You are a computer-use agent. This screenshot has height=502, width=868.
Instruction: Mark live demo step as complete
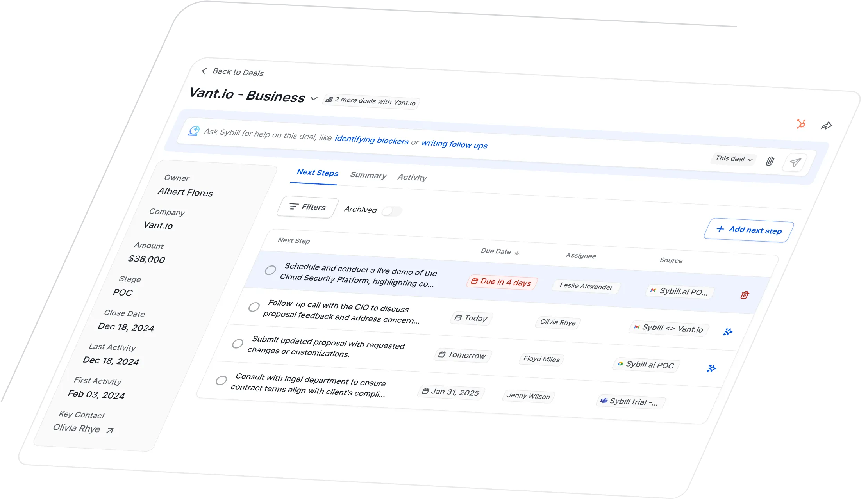pos(270,270)
